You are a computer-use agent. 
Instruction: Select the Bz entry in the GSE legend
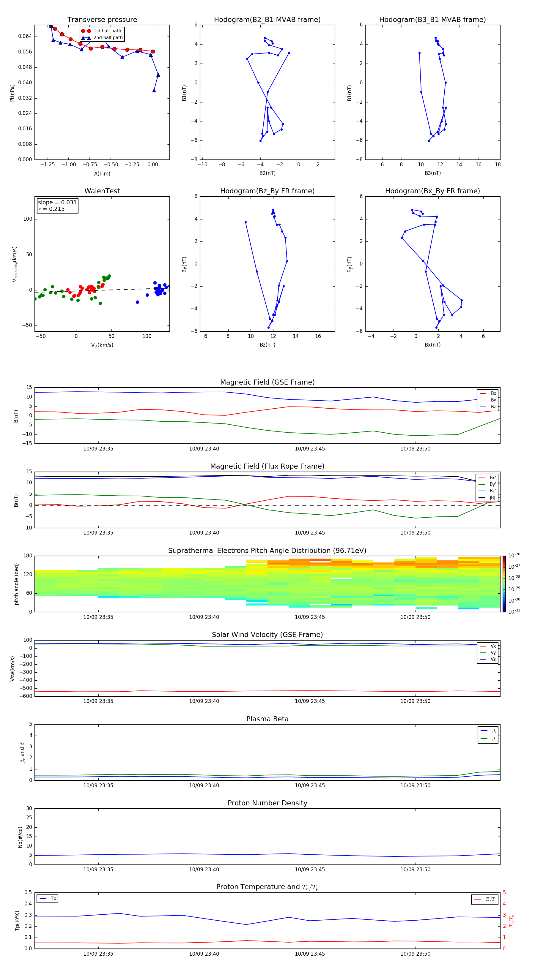click(488, 407)
